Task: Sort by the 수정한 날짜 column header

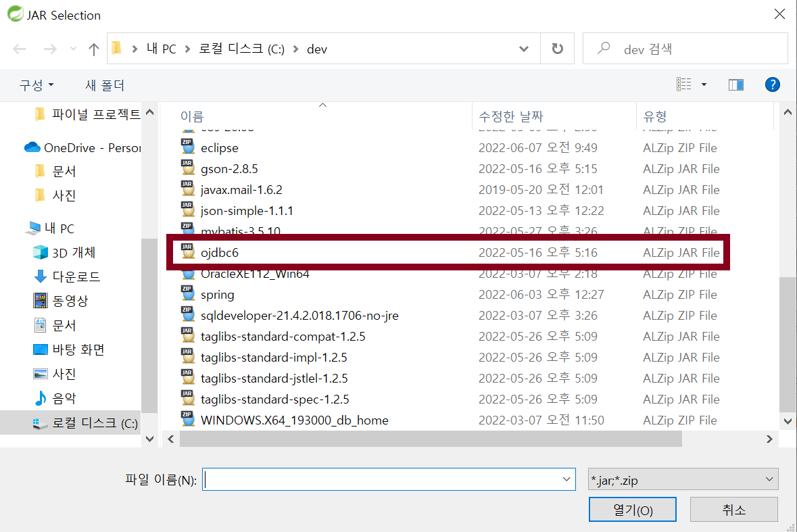Action: point(511,116)
